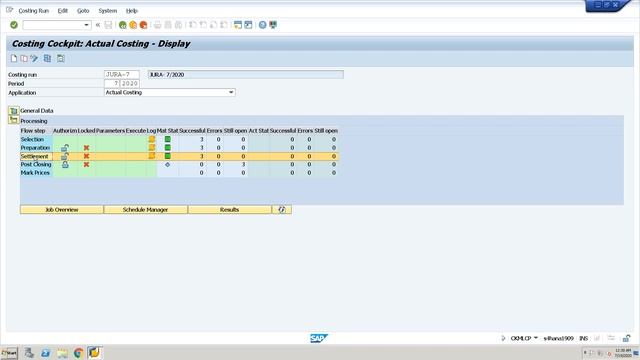This screenshot has width=640, height=360.
Task: Expand the General Data section
Action: coord(13,111)
